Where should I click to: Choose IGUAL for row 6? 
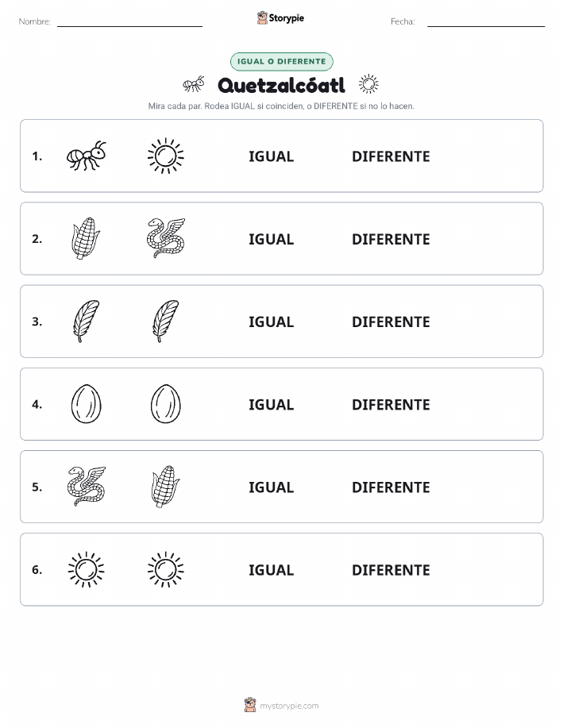(x=272, y=570)
